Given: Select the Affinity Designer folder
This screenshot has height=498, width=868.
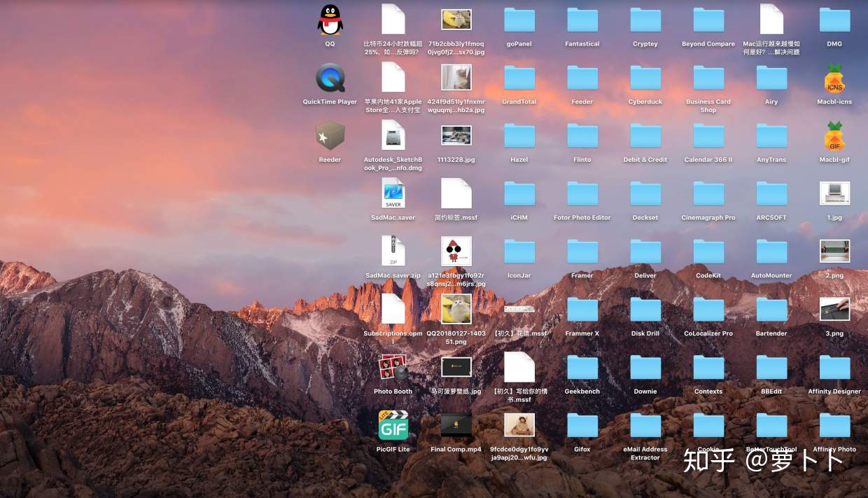Looking at the screenshot, I should (x=834, y=368).
